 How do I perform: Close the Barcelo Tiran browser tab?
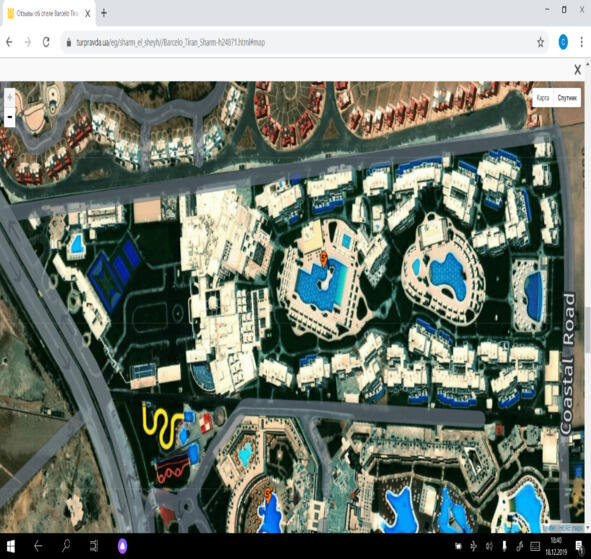pyautogui.click(x=87, y=14)
